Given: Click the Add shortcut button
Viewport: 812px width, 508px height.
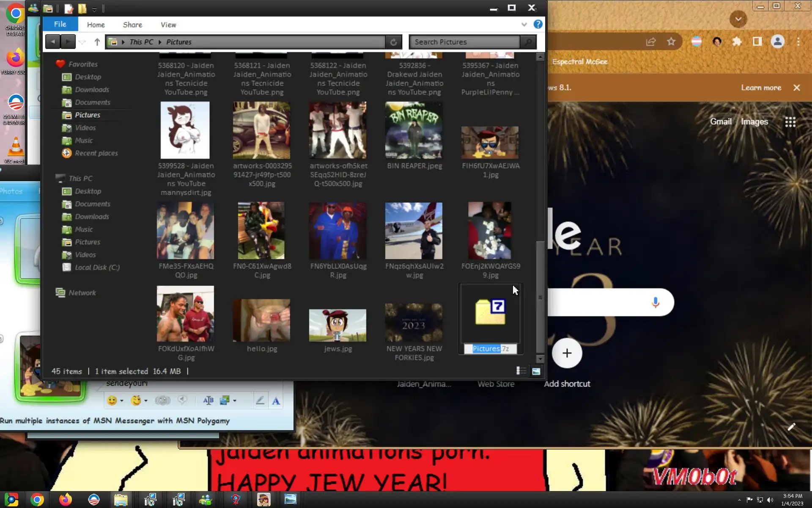Looking at the screenshot, I should 567,353.
